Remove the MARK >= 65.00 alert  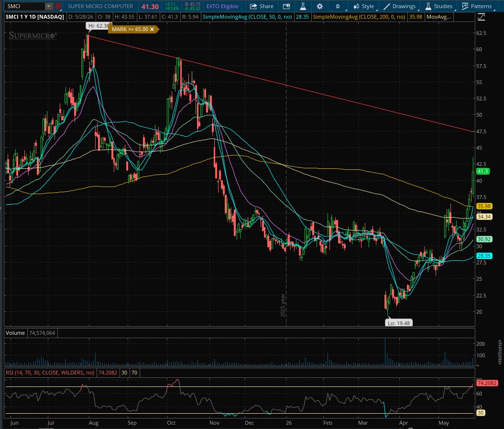(x=152, y=29)
